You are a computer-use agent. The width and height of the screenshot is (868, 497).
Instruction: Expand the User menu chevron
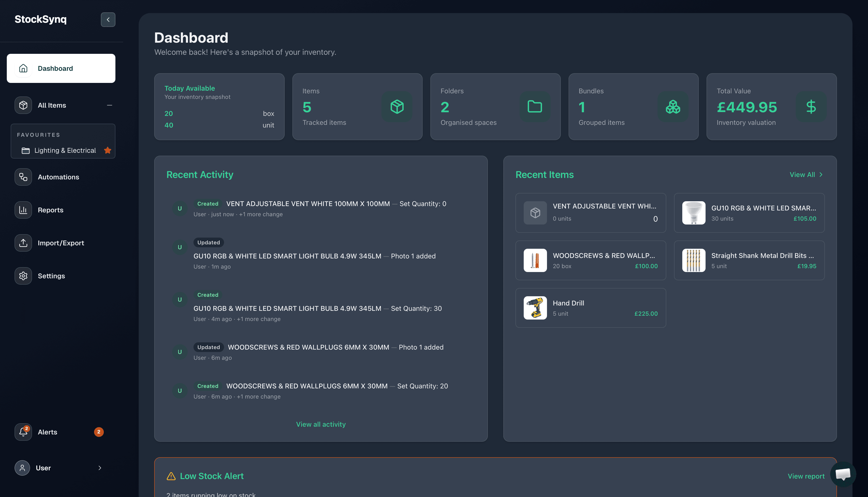click(100, 468)
